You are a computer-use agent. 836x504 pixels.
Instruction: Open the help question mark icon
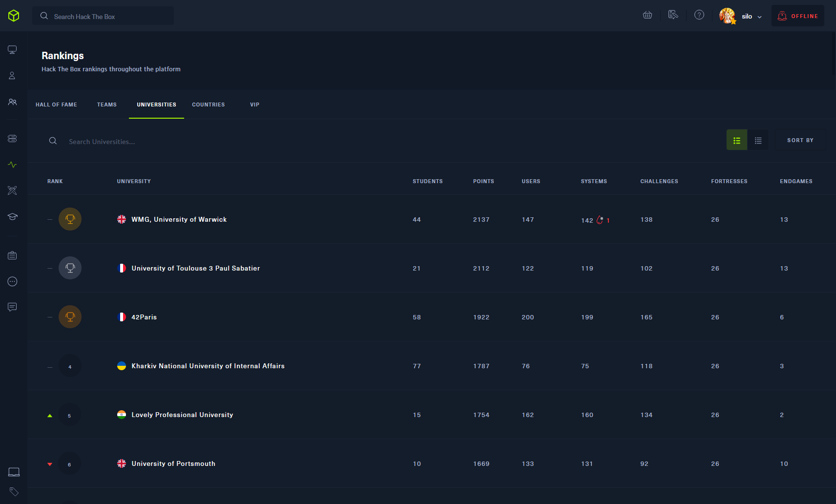point(699,15)
